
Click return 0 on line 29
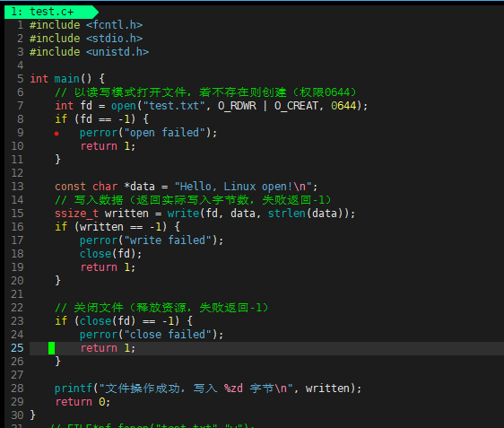tap(83, 402)
